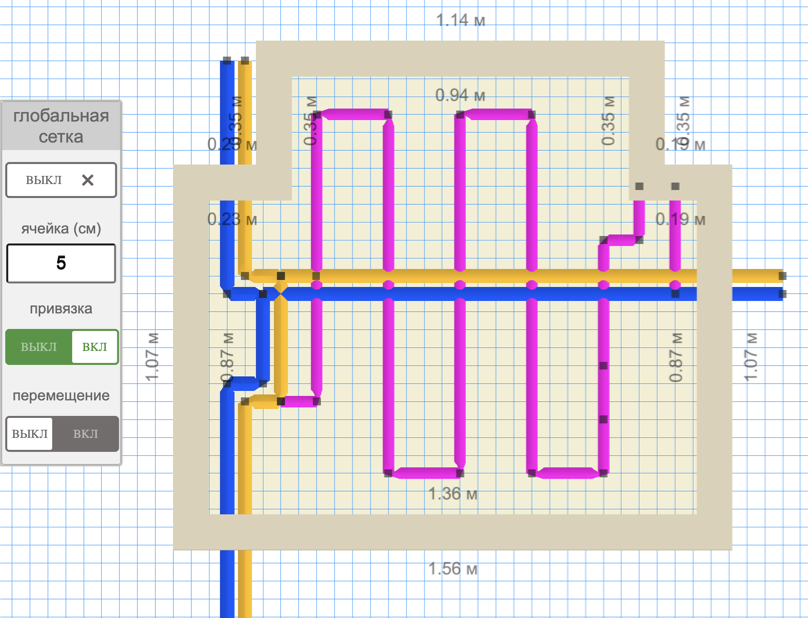Click the ячейка (см) input field
Screen dimensions: 809x618
[61, 264]
